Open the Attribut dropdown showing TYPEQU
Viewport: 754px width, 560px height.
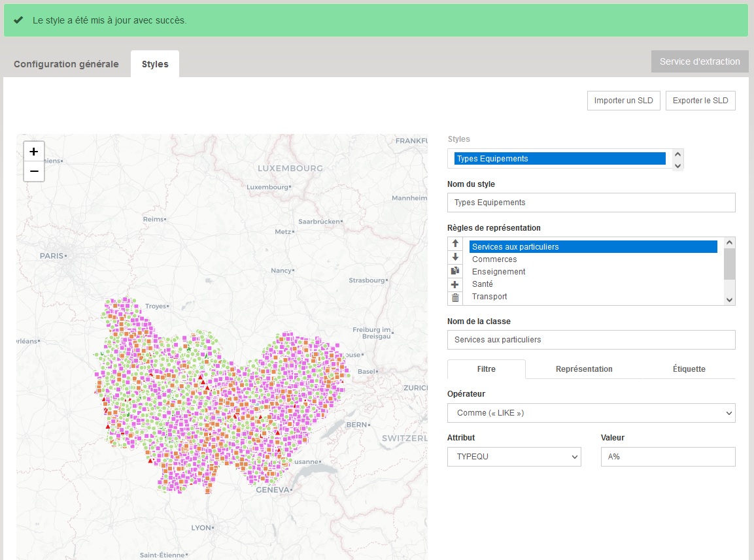click(x=514, y=457)
